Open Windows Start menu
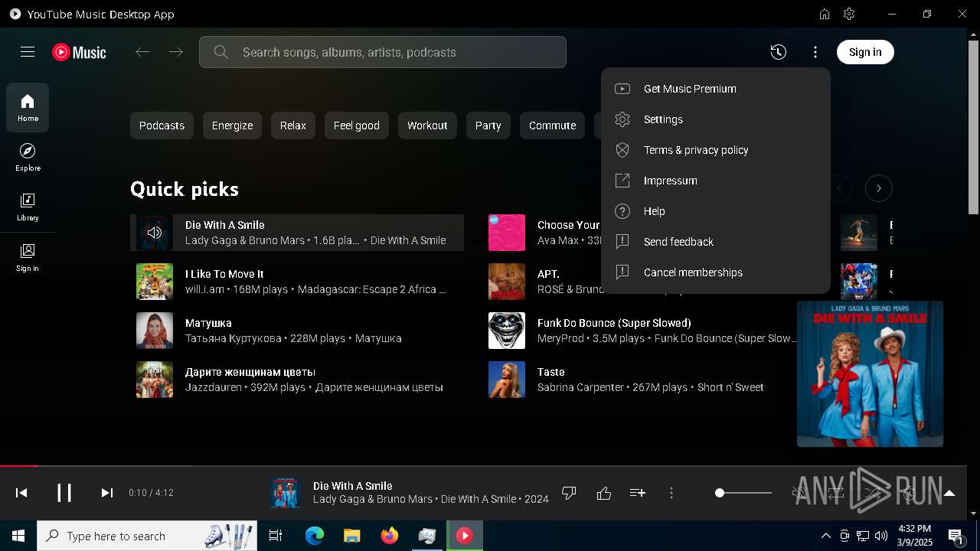Viewport: 980px width, 551px height. [18, 536]
